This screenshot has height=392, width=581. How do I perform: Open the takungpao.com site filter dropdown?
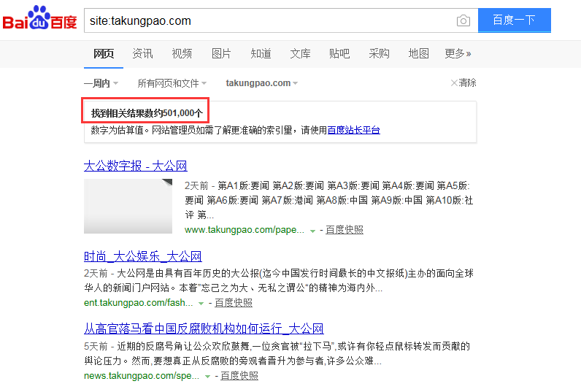(261, 83)
